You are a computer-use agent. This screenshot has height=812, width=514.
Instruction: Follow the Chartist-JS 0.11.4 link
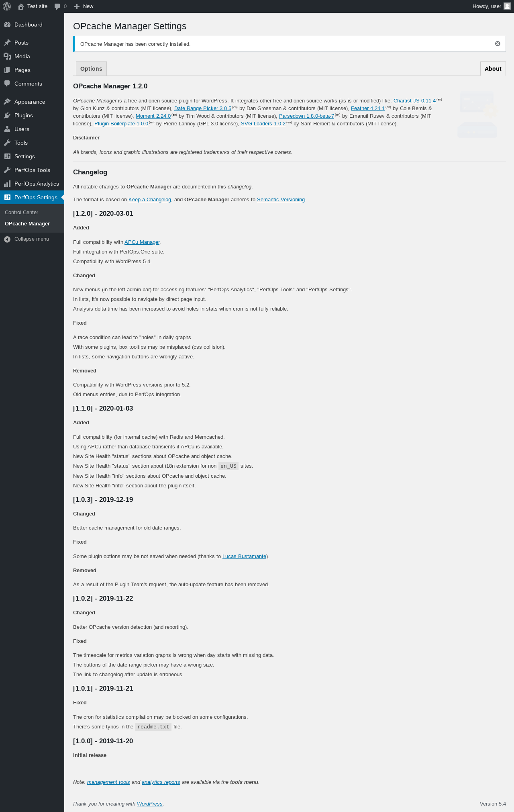tap(414, 101)
